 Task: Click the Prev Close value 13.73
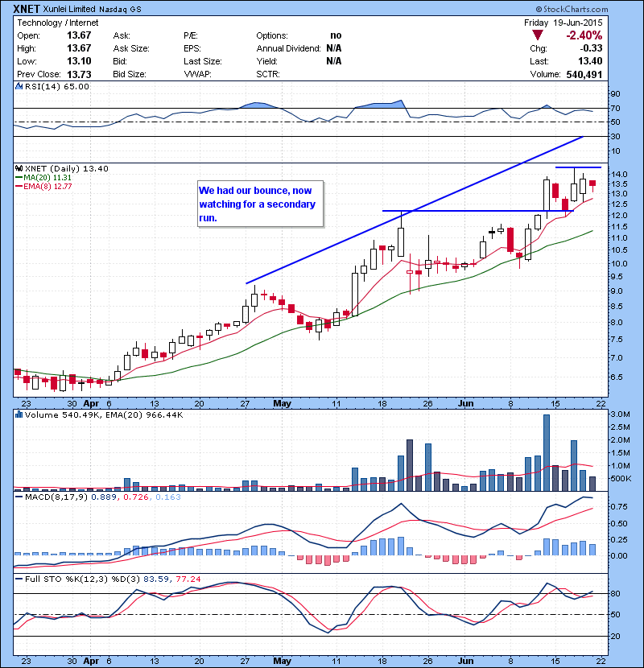[x=79, y=74]
